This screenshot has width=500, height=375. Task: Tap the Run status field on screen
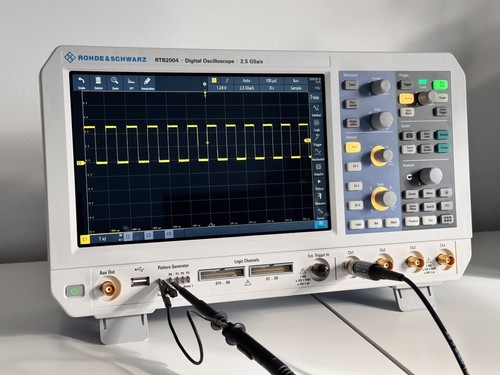(295, 81)
